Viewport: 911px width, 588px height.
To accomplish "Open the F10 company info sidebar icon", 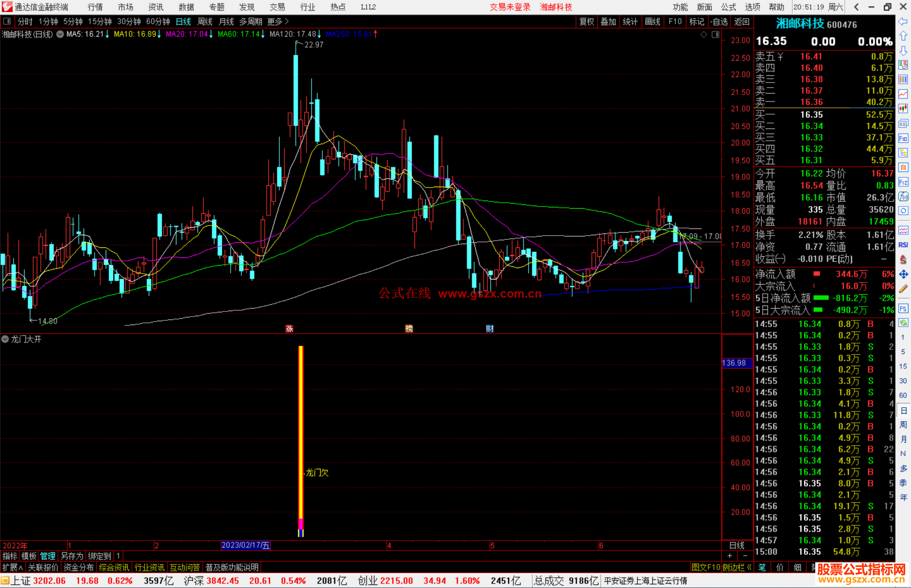I will click(x=903, y=138).
